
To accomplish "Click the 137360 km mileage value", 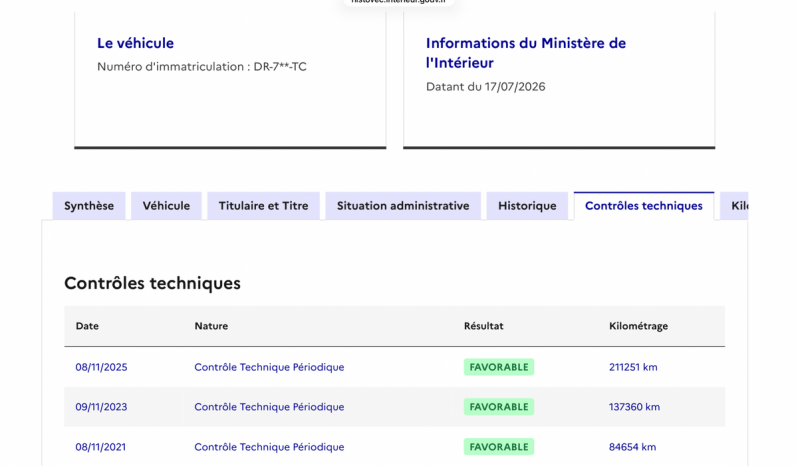I will pos(635,407).
